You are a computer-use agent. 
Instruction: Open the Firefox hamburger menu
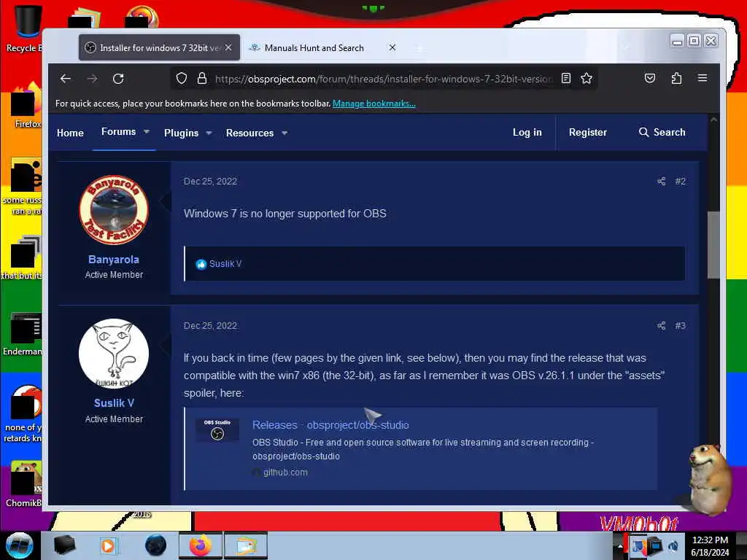pos(703,78)
